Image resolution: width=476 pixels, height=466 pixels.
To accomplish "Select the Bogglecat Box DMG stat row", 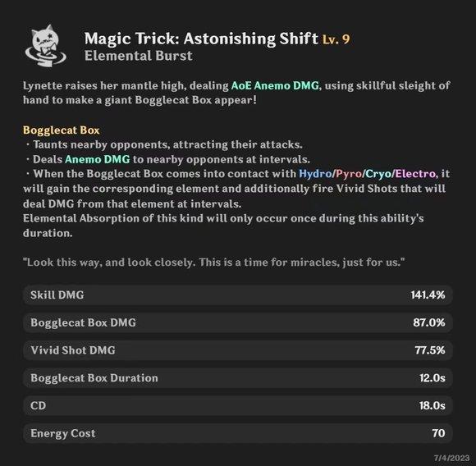I will (238, 322).
